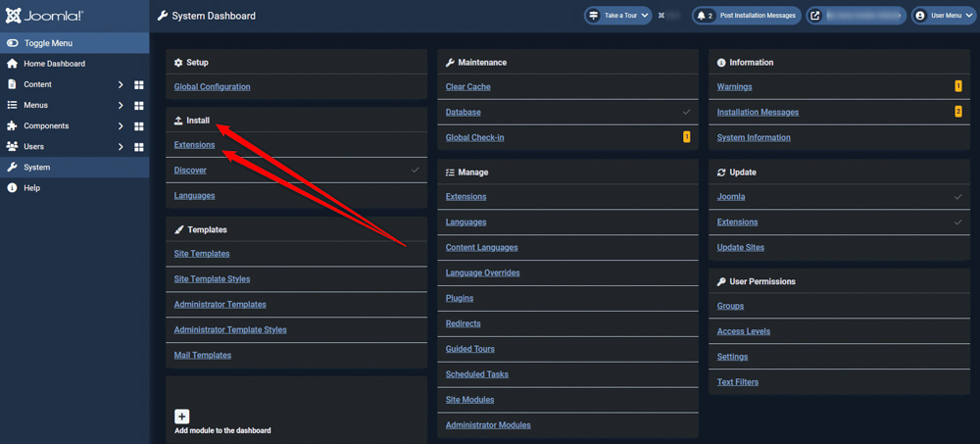Open Guided Tours link

pos(470,349)
